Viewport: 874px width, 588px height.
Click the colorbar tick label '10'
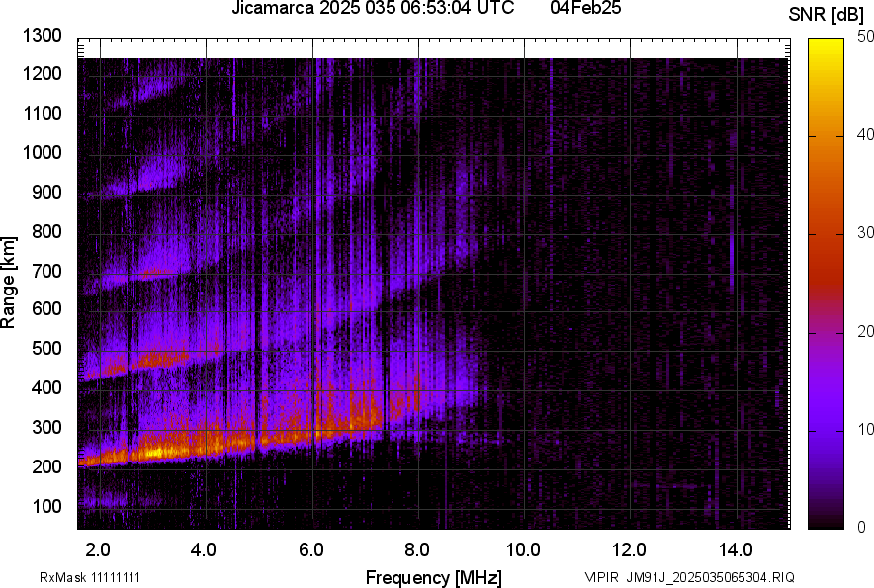click(865, 429)
